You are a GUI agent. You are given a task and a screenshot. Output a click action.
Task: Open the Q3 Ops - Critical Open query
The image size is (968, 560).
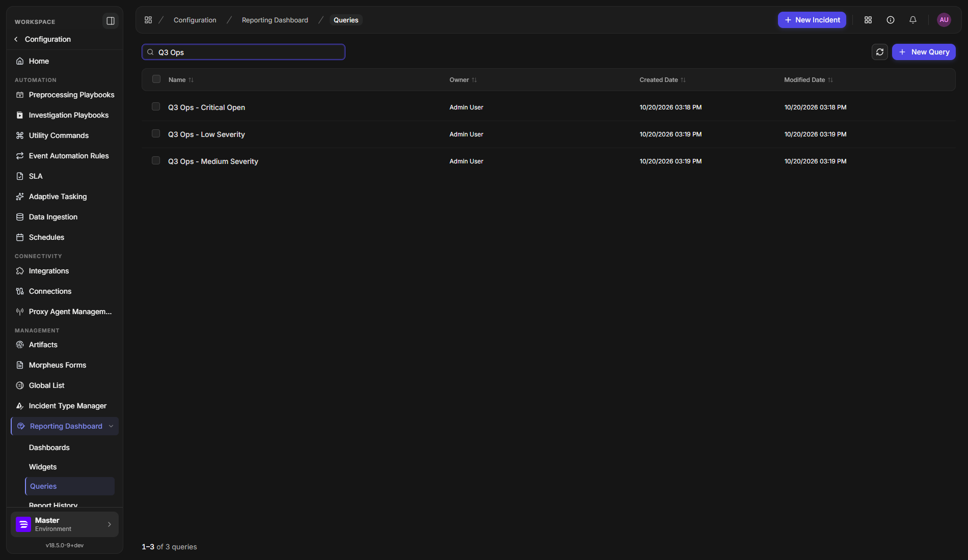coord(206,107)
